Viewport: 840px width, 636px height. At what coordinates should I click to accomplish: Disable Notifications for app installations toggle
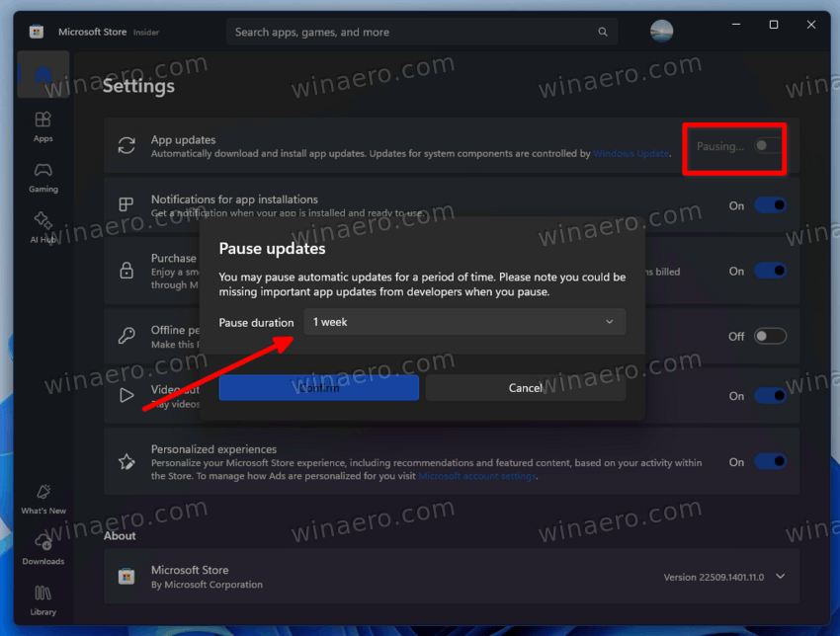coord(770,205)
